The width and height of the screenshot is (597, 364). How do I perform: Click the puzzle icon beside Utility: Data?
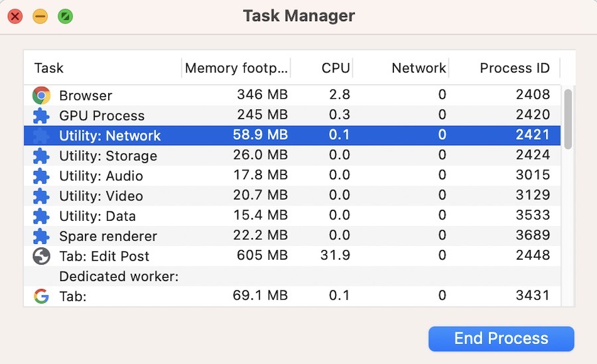click(41, 216)
